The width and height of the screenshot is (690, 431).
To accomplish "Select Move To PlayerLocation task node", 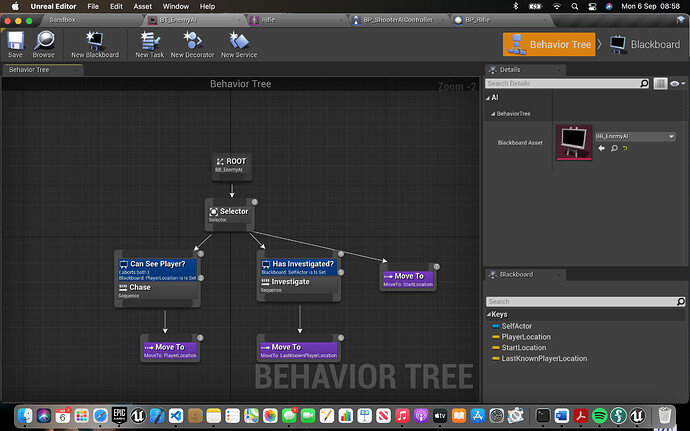I will (x=170, y=350).
